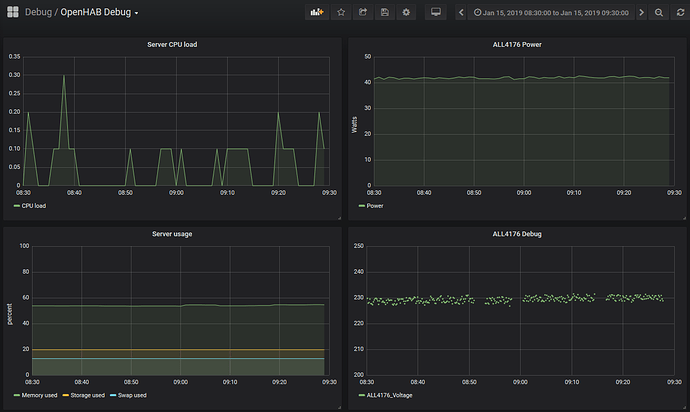Click the percent axis label
The height and width of the screenshot is (412, 690).
[x=9, y=314]
